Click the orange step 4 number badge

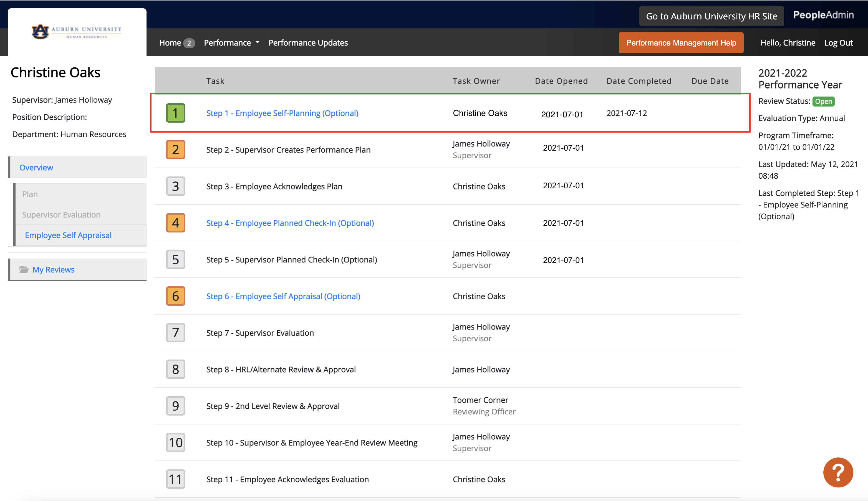176,223
